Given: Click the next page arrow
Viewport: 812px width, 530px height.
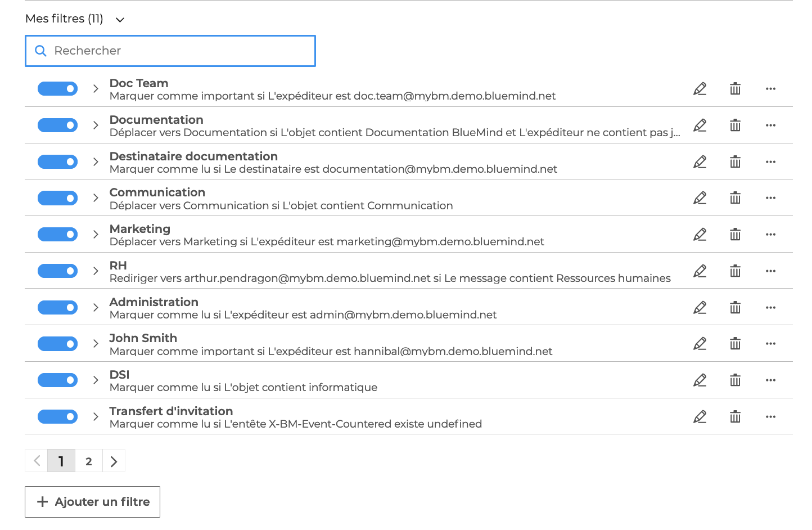Looking at the screenshot, I should pos(114,461).
